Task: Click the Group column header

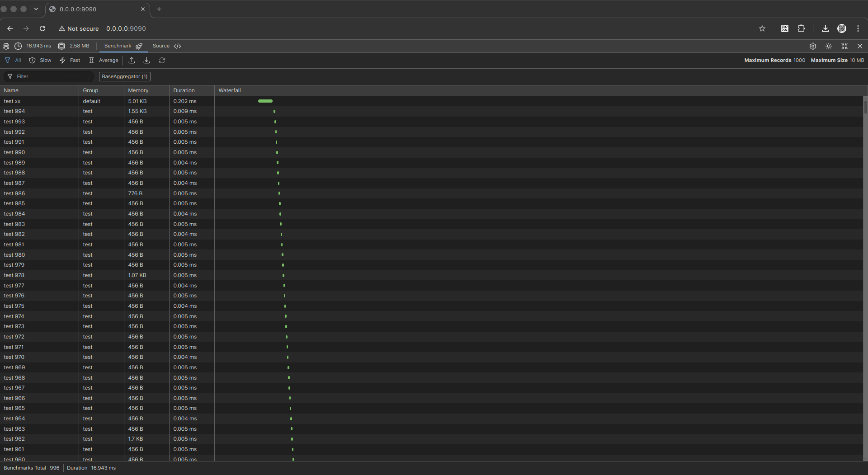Action: 101,90
